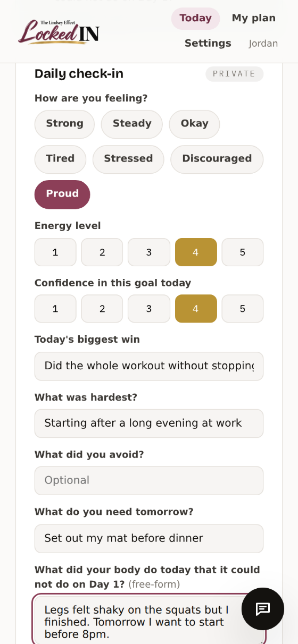Switch to the Today tab
298x644 pixels.
pyautogui.click(x=195, y=19)
